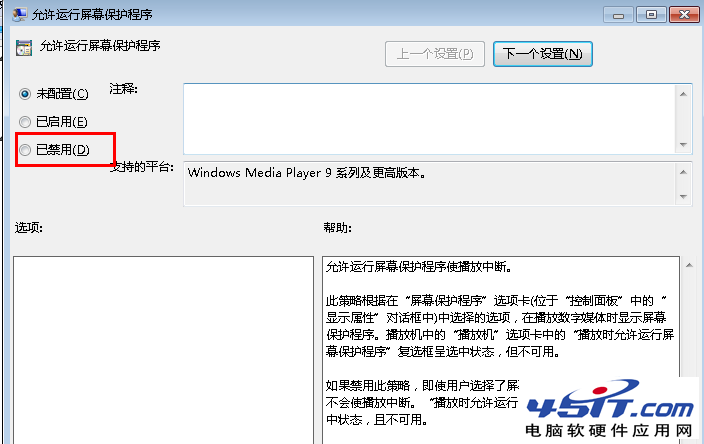This screenshot has width=704, height=444.
Task: Choose the 已启用(E) radio option
Action: click(25, 121)
